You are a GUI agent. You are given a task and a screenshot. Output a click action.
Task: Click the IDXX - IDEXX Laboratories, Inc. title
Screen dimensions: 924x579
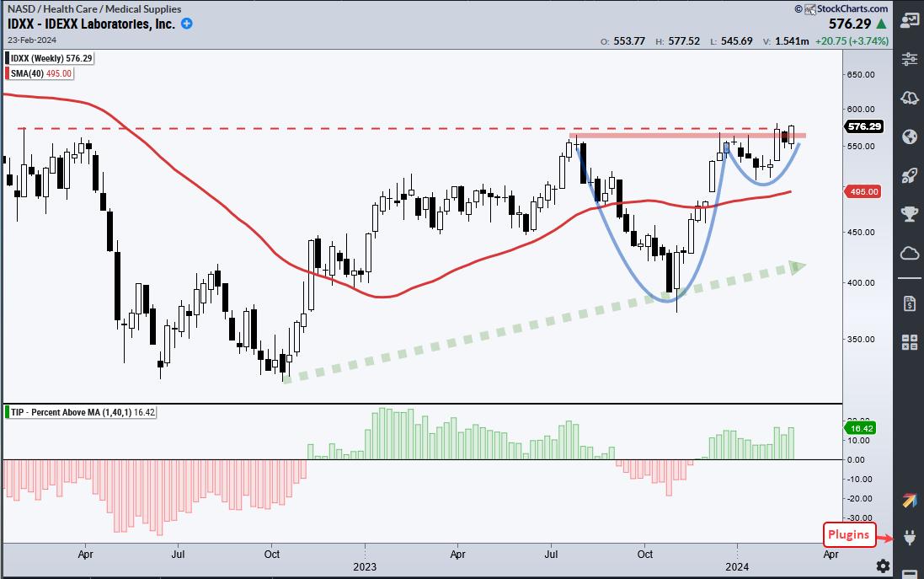click(91, 24)
